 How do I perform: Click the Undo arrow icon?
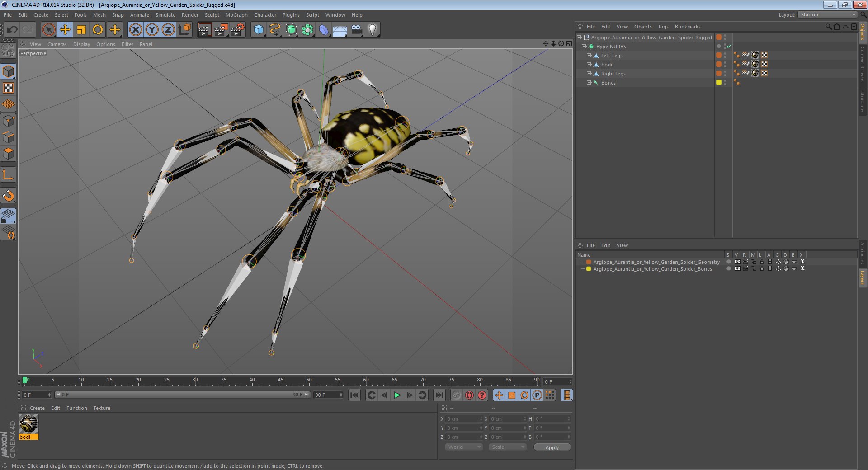[x=12, y=30]
